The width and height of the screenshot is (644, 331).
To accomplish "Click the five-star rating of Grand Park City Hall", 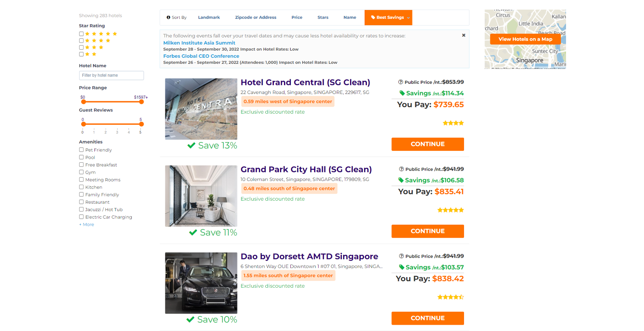I will pyautogui.click(x=450, y=210).
